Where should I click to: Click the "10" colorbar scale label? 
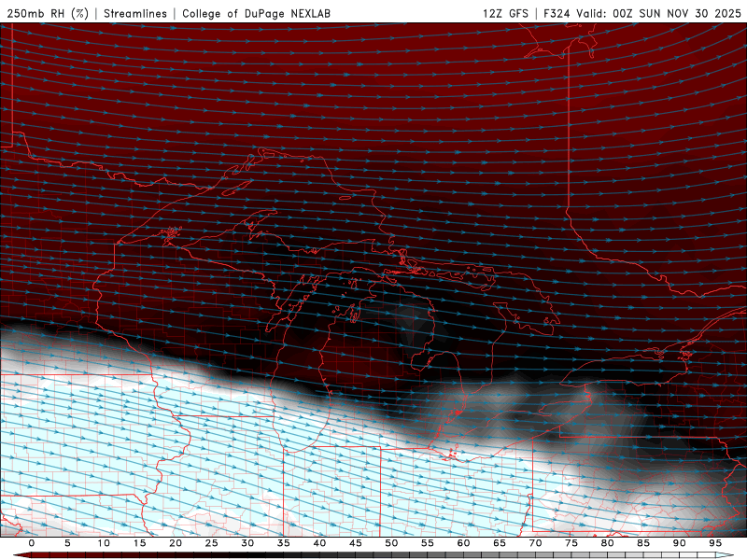[104, 543]
